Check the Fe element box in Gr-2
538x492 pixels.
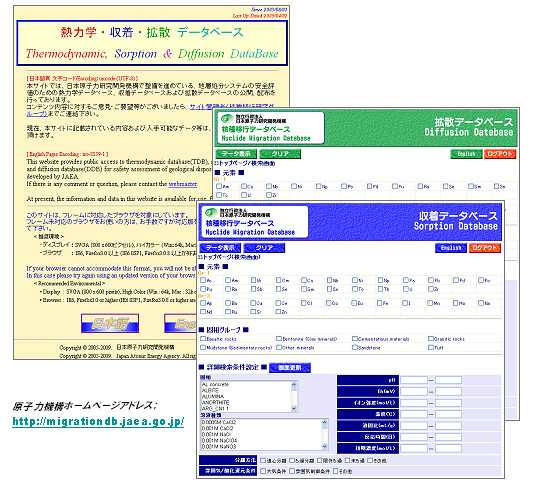coord(380,303)
